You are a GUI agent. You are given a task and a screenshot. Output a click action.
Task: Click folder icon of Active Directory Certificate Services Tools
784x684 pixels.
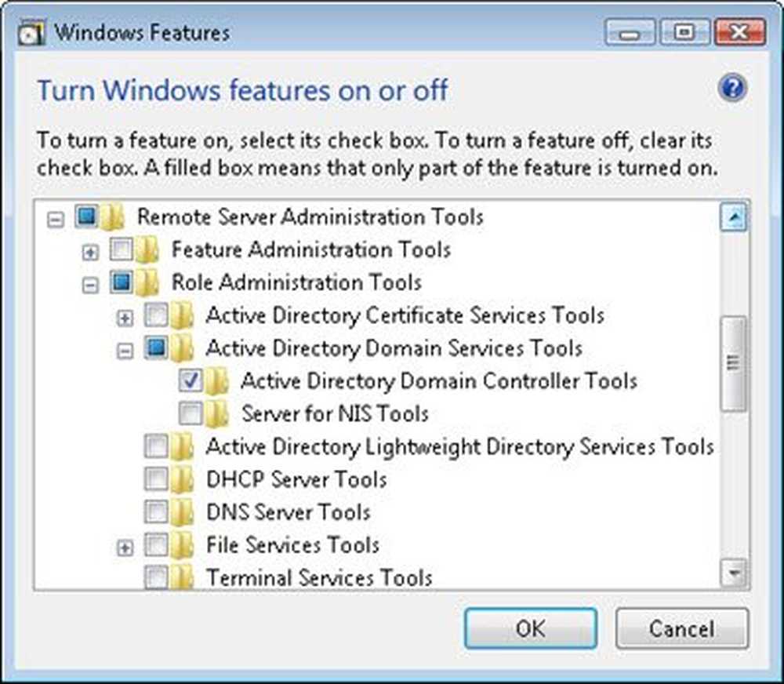click(182, 316)
